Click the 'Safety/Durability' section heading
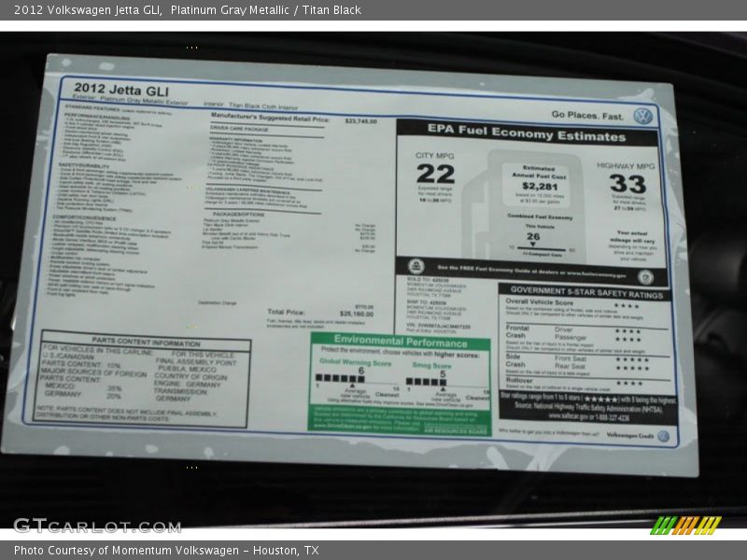Image resolution: width=747 pixels, height=560 pixels. pos(83,165)
